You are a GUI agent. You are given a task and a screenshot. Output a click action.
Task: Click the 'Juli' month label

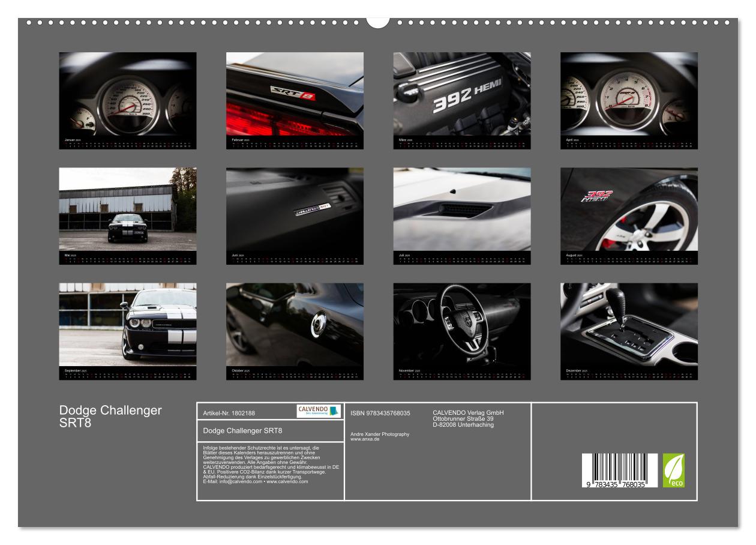click(401, 255)
